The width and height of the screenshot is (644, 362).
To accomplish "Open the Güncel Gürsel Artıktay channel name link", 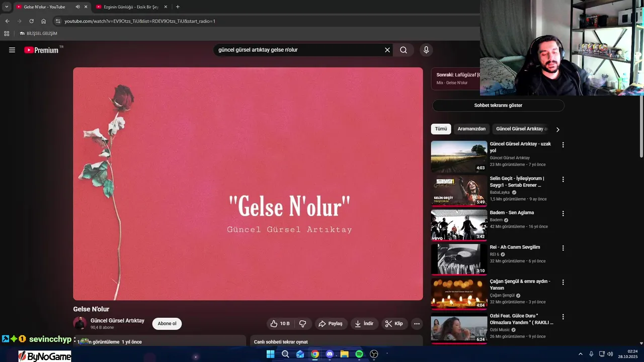I will click(x=117, y=321).
